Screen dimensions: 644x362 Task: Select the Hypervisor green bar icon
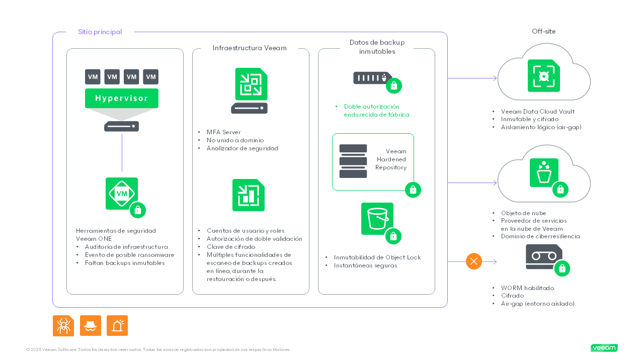[x=121, y=98]
